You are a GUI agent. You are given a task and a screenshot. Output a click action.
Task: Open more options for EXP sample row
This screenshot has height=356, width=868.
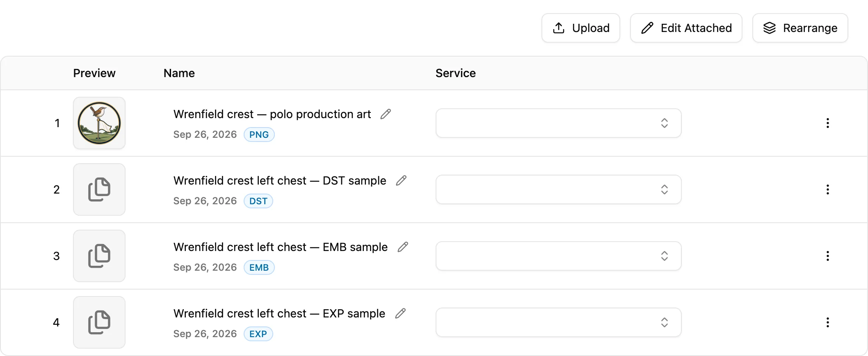coord(828,322)
